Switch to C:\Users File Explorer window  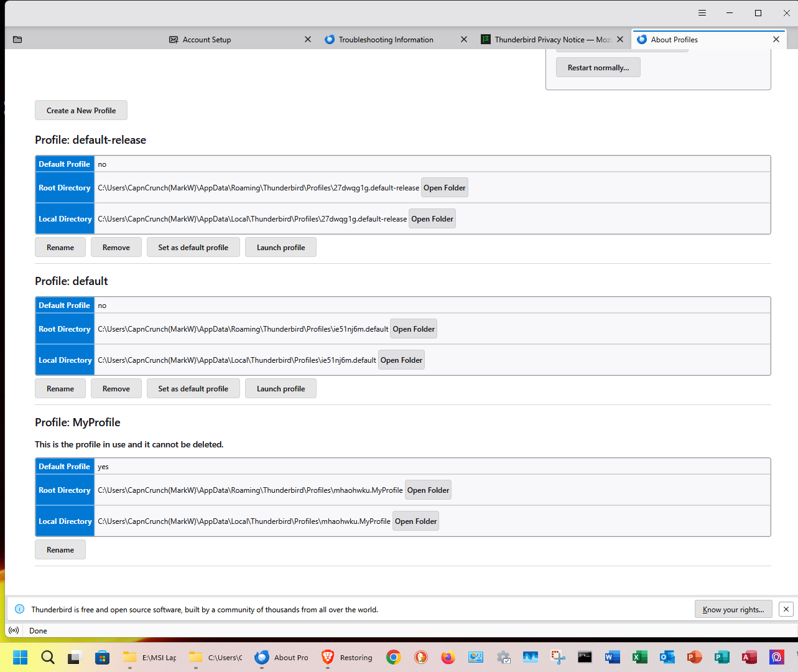(x=215, y=657)
